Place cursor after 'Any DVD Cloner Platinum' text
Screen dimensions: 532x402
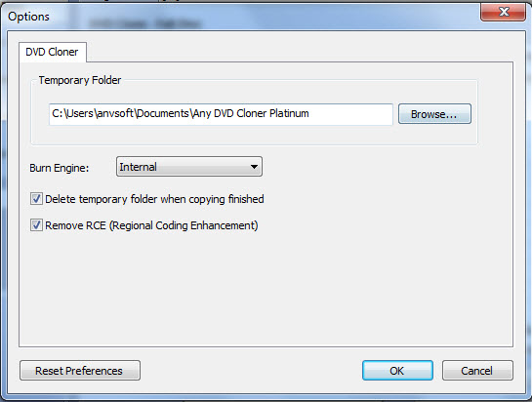(x=309, y=113)
